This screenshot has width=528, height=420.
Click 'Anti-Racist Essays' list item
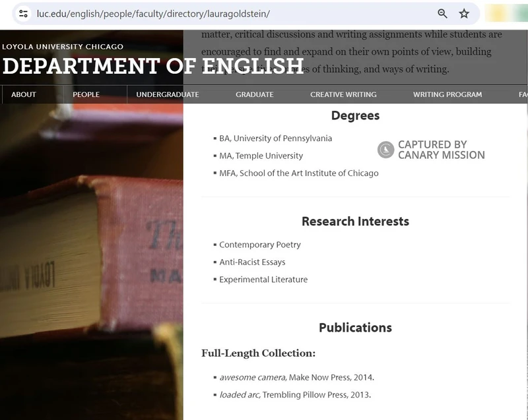point(252,262)
